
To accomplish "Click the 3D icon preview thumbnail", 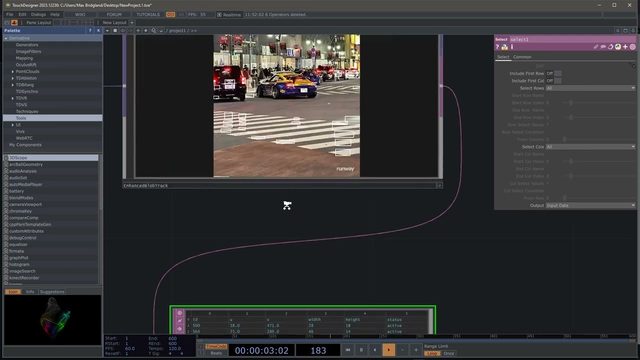I will (x=53, y=320).
